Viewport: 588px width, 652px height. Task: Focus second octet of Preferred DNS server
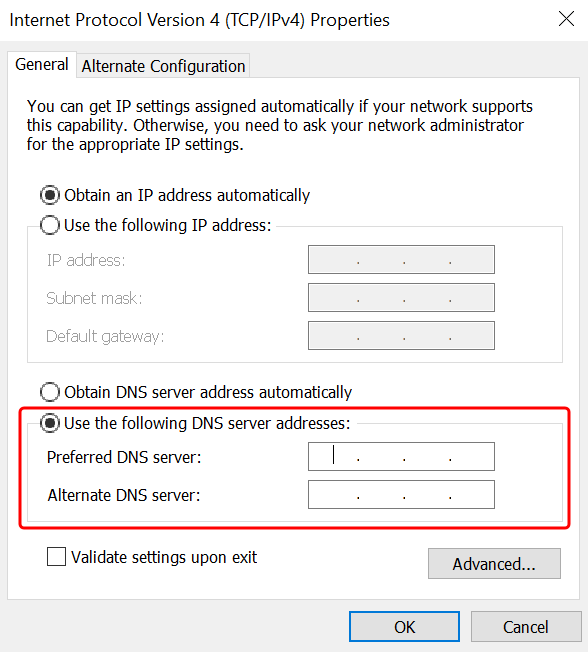point(381,457)
